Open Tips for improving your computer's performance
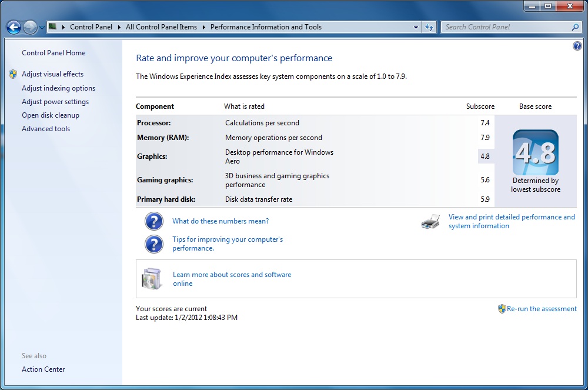This screenshot has width=588, height=390. pos(228,244)
